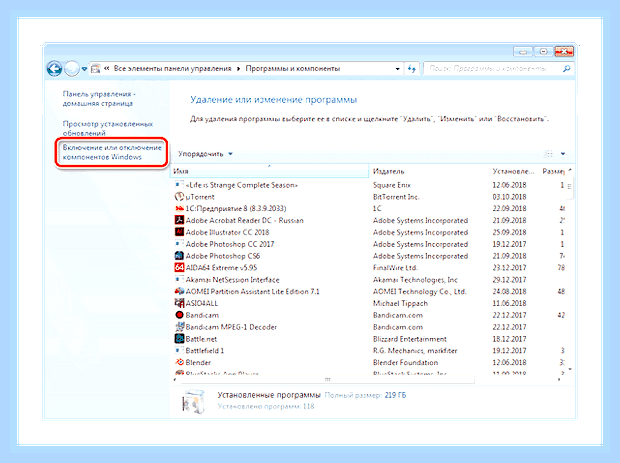Click the Bandicam MPEG-1 Decoder icon

pyautogui.click(x=179, y=327)
